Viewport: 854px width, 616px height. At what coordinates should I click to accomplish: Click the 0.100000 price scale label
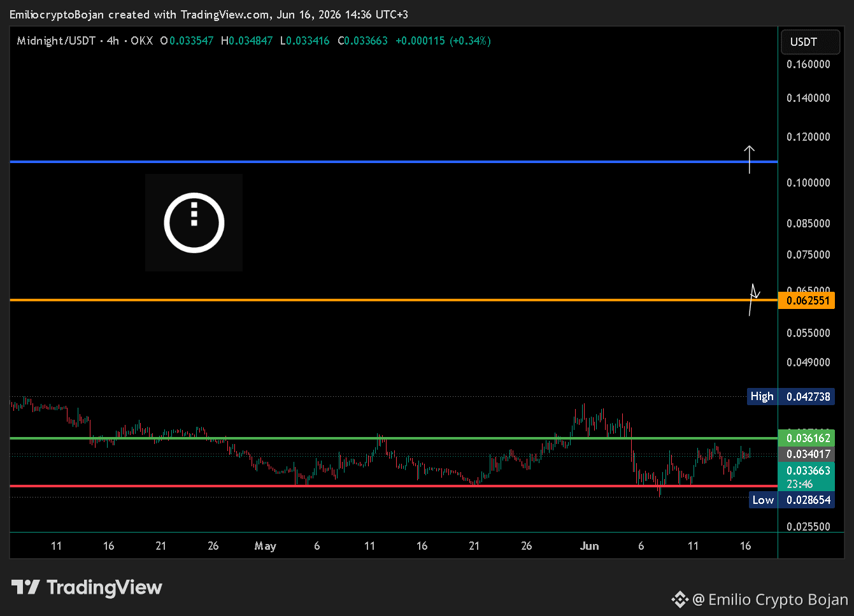pos(808,183)
